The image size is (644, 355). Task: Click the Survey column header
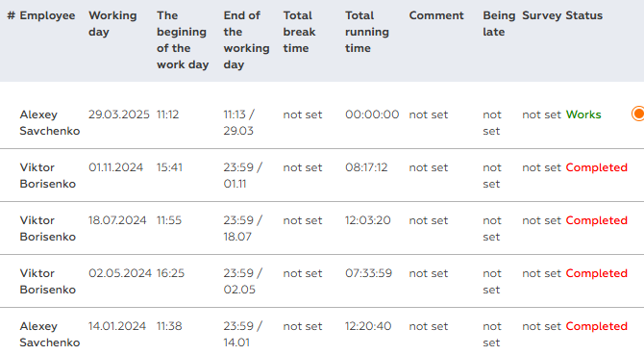tap(542, 15)
